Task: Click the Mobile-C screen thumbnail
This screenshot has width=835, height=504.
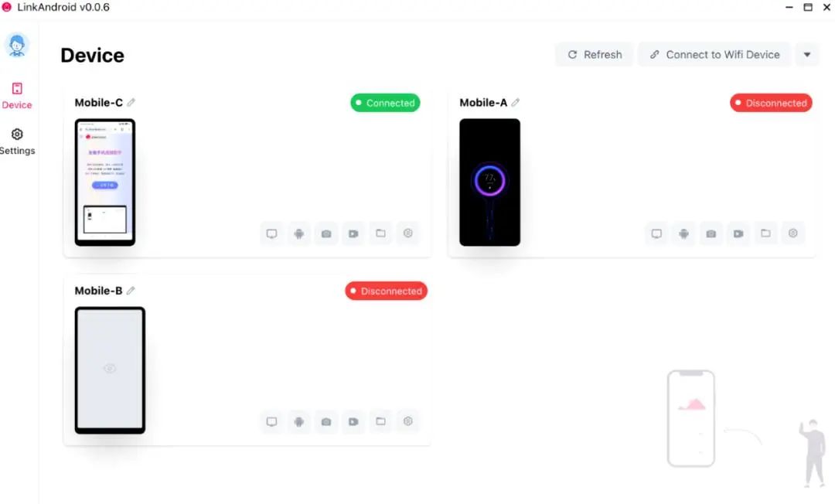Action: point(105,182)
